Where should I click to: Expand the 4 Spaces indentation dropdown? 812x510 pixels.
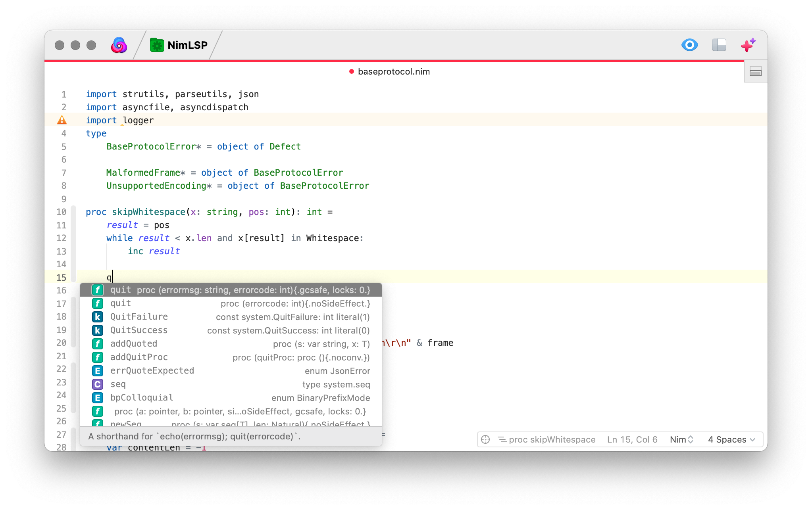pos(731,439)
